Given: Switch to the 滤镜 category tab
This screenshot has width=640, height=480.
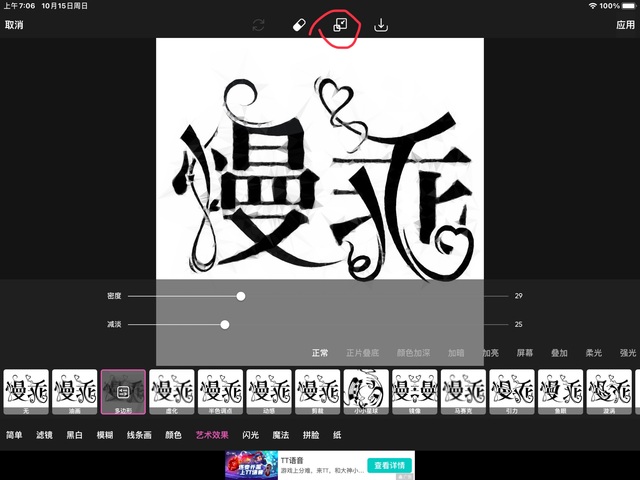Looking at the screenshot, I should (x=44, y=435).
